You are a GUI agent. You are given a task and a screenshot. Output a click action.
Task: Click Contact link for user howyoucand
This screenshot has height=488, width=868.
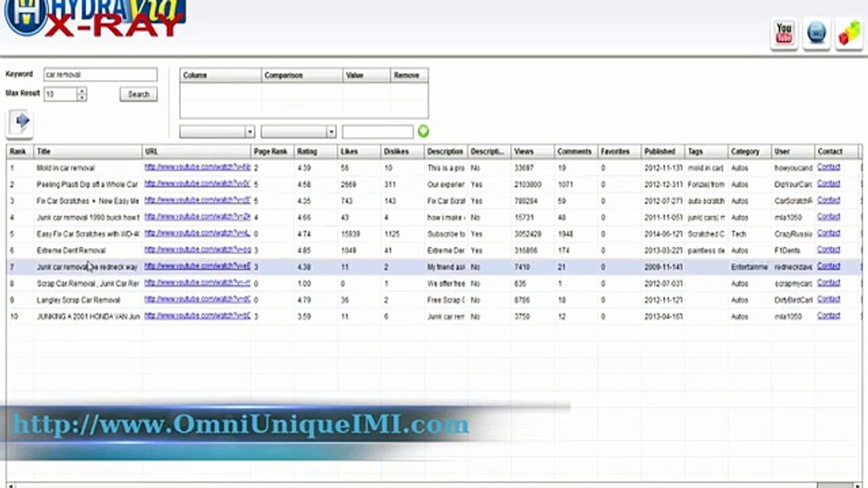point(829,167)
